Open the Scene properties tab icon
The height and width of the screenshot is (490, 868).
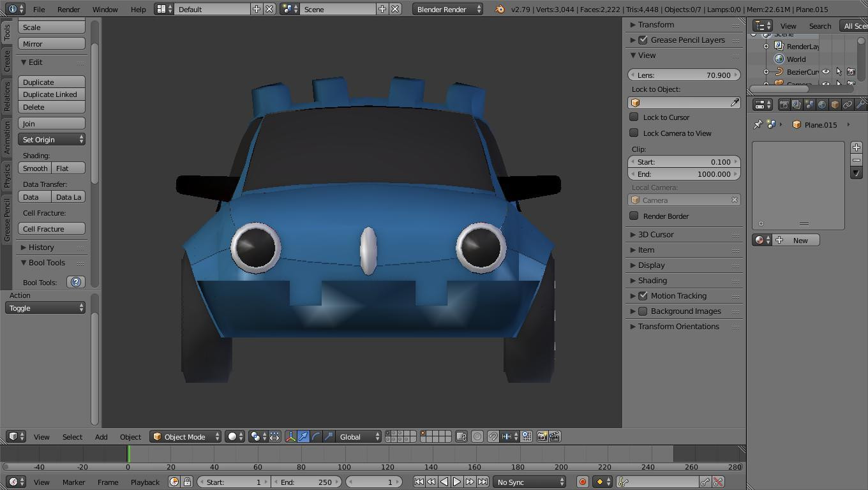click(x=809, y=105)
